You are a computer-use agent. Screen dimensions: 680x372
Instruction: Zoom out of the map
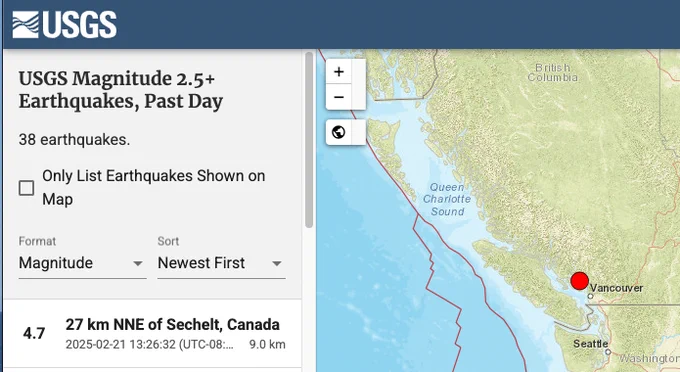(339, 97)
